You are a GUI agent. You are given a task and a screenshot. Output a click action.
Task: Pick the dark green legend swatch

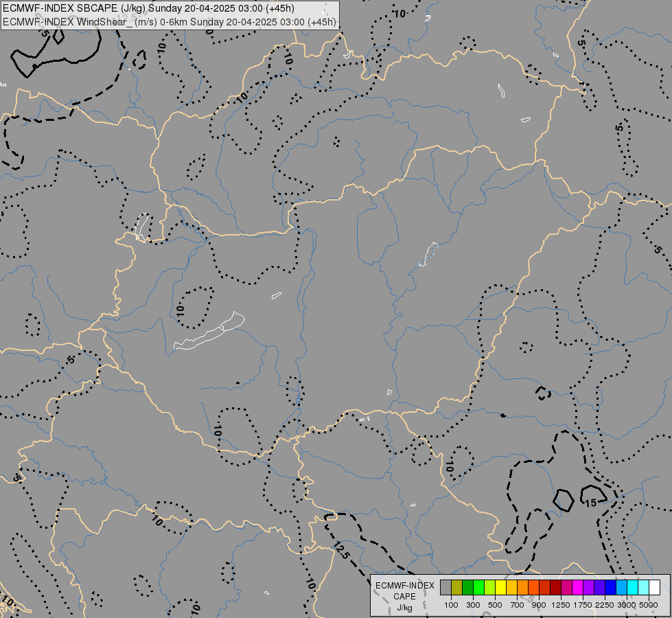click(x=467, y=587)
